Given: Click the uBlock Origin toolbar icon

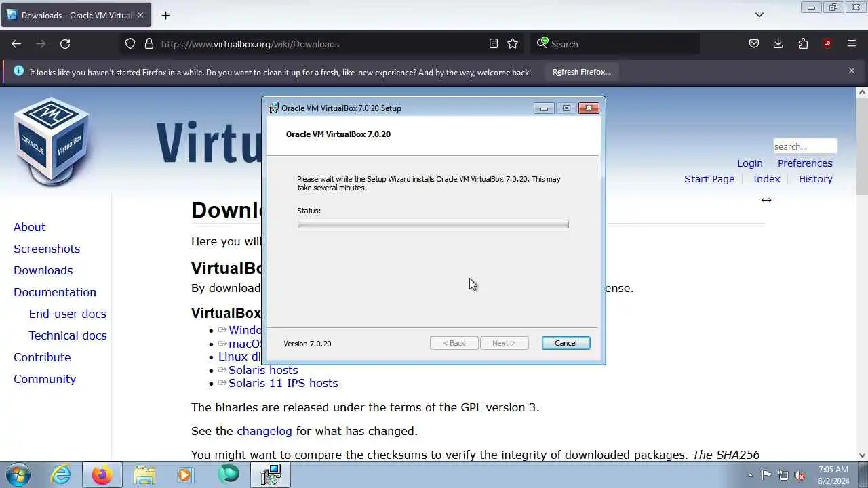Looking at the screenshot, I should click(x=827, y=44).
